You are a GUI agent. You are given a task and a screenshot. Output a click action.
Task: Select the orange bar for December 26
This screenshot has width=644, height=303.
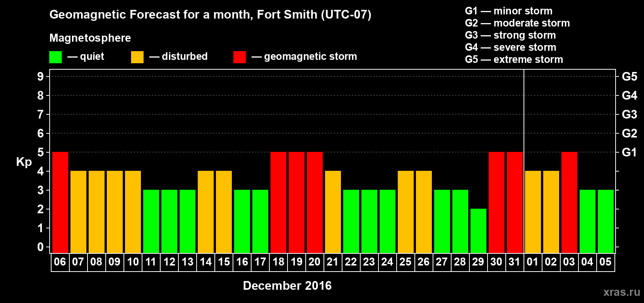click(x=424, y=212)
